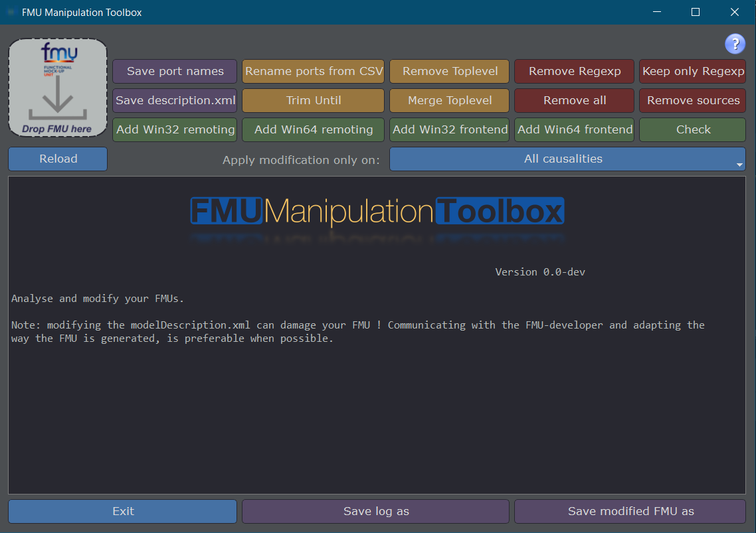The width and height of the screenshot is (756, 533).
Task: Click Rename ports from CSV
Action: [313, 72]
